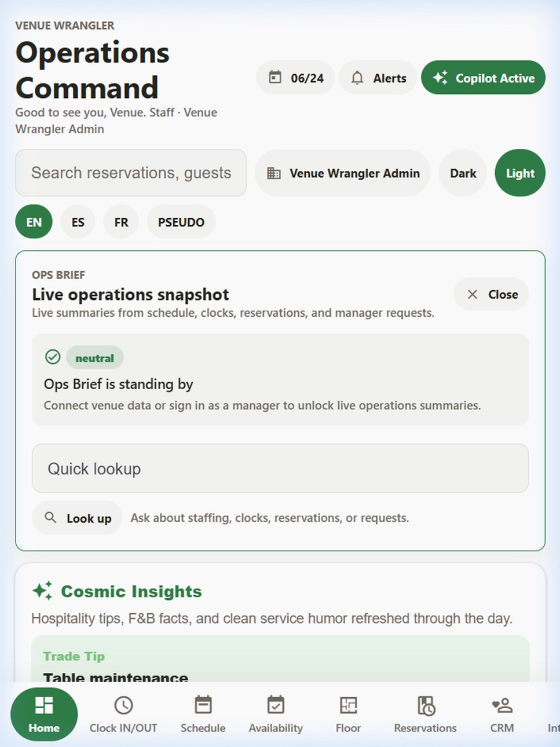Click the Cosmic Insights sparkle icon
The width and height of the screenshot is (560, 747).
point(42,591)
